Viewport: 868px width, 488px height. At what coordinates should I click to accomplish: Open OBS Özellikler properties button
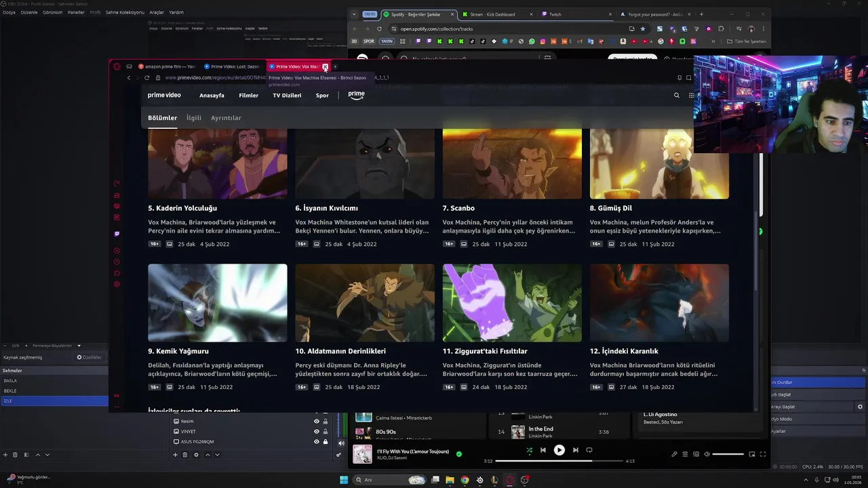point(90,357)
